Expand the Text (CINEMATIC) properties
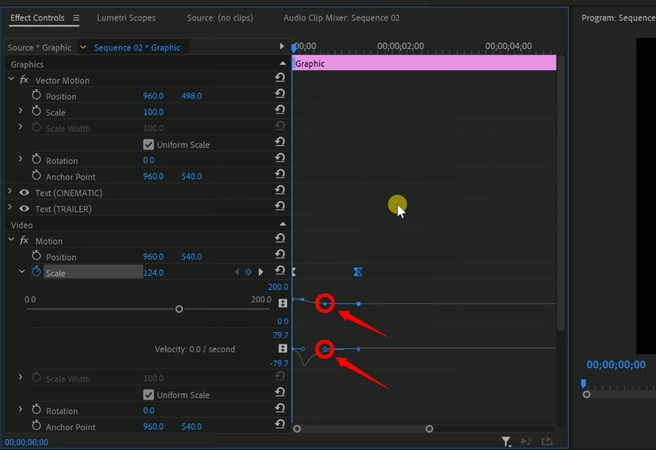Image resolution: width=656 pixels, height=450 pixels. pos(11,193)
